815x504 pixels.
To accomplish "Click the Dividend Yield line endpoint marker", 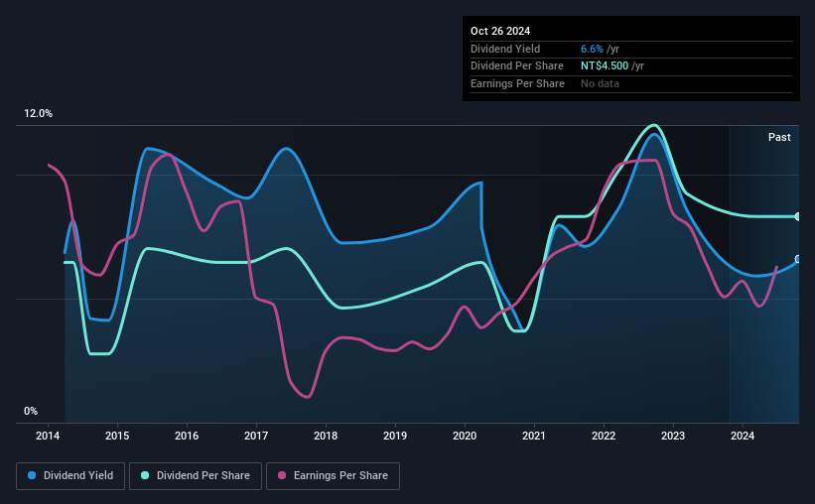I will tap(797, 259).
